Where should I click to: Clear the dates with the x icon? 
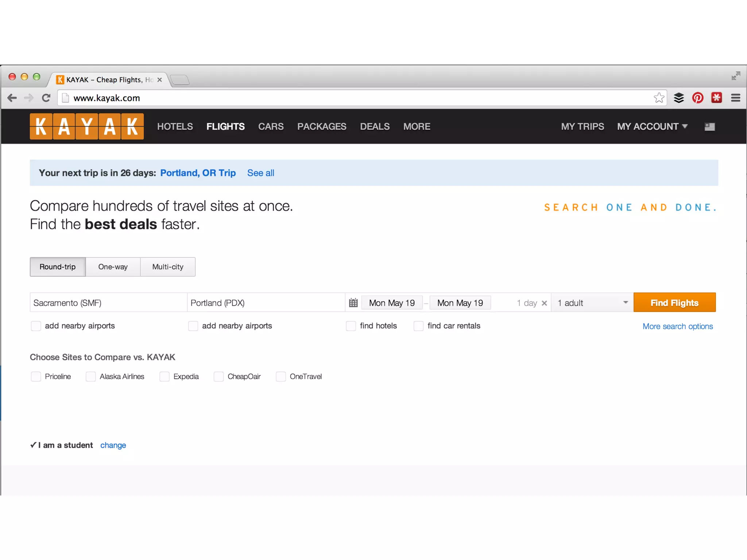tap(544, 303)
